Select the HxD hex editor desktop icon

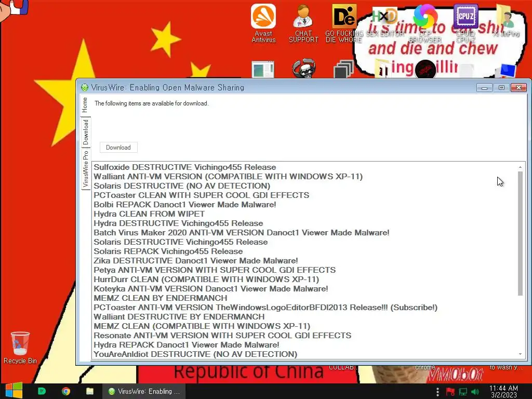385,20
